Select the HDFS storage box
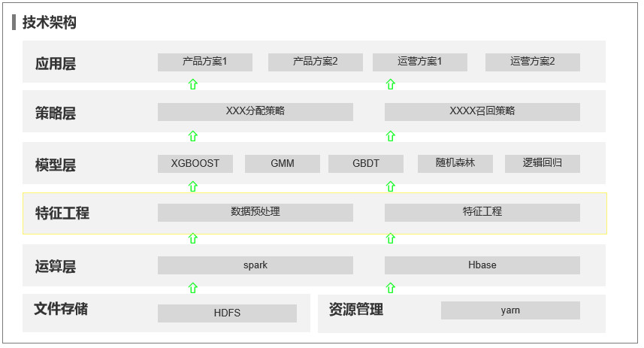Viewport: 644px width, 348px height. (x=227, y=313)
